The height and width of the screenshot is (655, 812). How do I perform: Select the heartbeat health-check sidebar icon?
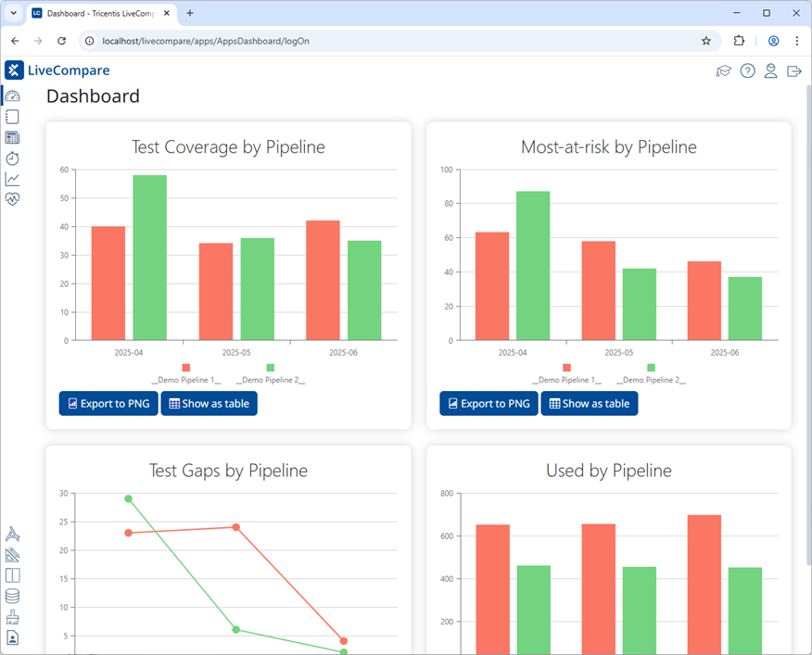tap(12, 198)
